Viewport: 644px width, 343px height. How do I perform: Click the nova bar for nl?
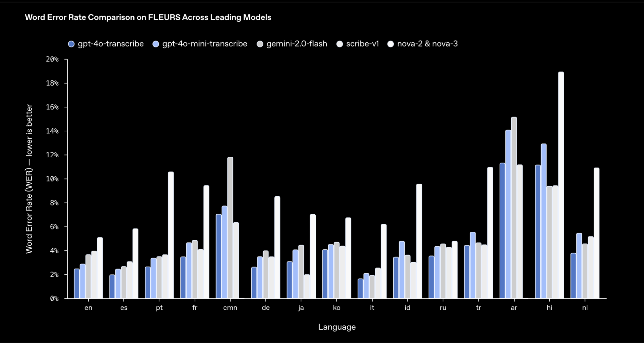pyautogui.click(x=596, y=233)
